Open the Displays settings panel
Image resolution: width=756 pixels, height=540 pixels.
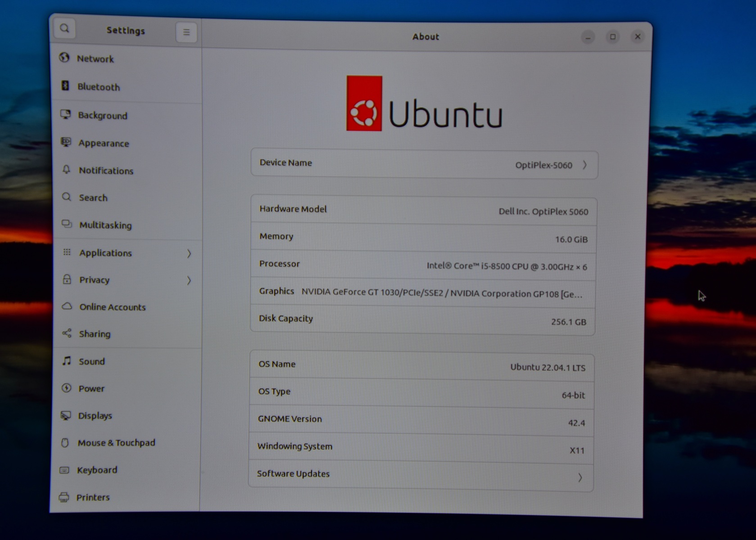pos(95,416)
